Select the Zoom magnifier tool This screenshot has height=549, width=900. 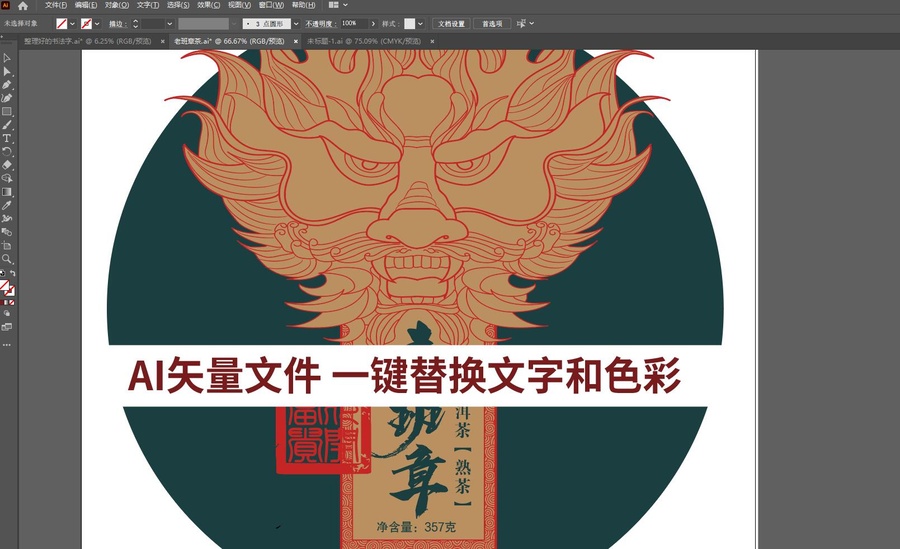tap(7, 259)
